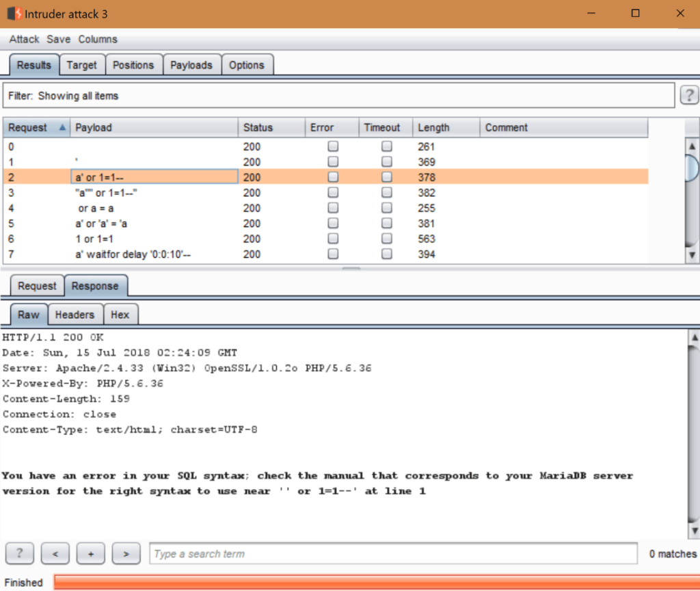This screenshot has height=591, width=700.
Task: Click the Finished attack progress bar
Action: [376, 583]
